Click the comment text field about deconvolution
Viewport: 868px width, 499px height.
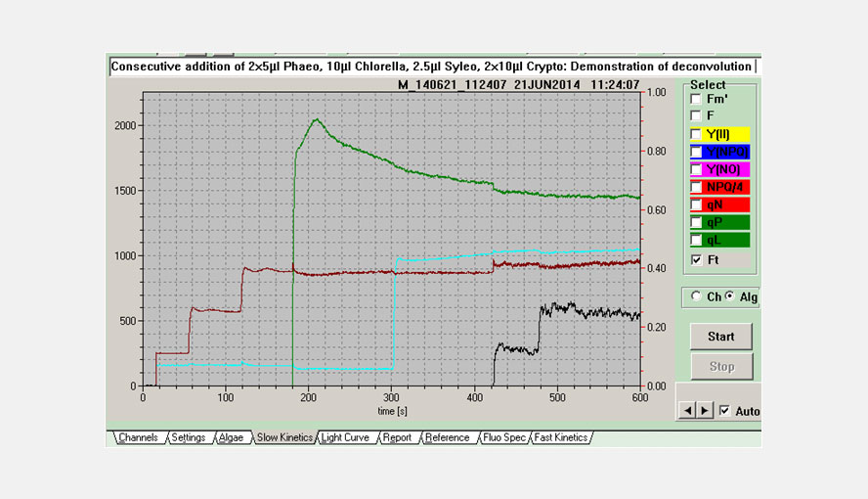point(433,67)
